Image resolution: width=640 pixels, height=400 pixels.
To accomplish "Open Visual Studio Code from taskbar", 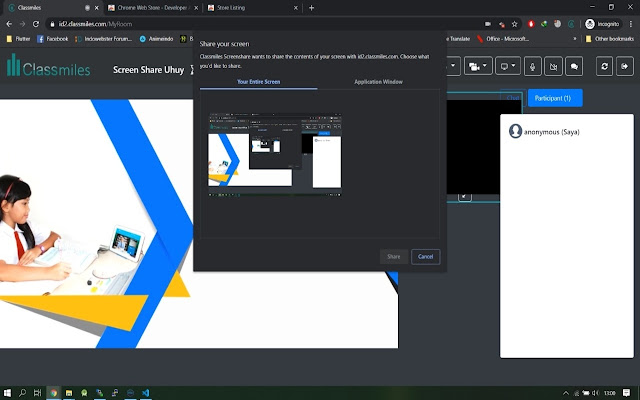I will click(x=146, y=393).
